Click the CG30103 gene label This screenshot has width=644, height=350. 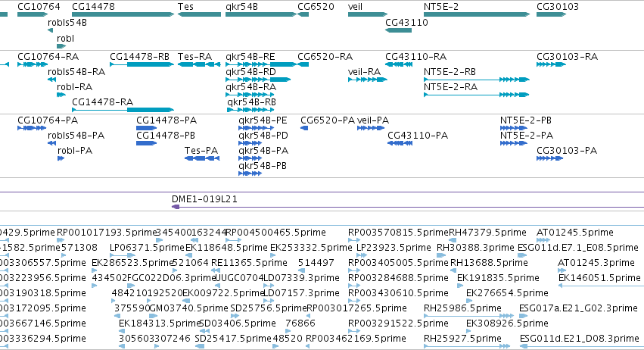point(557,7)
